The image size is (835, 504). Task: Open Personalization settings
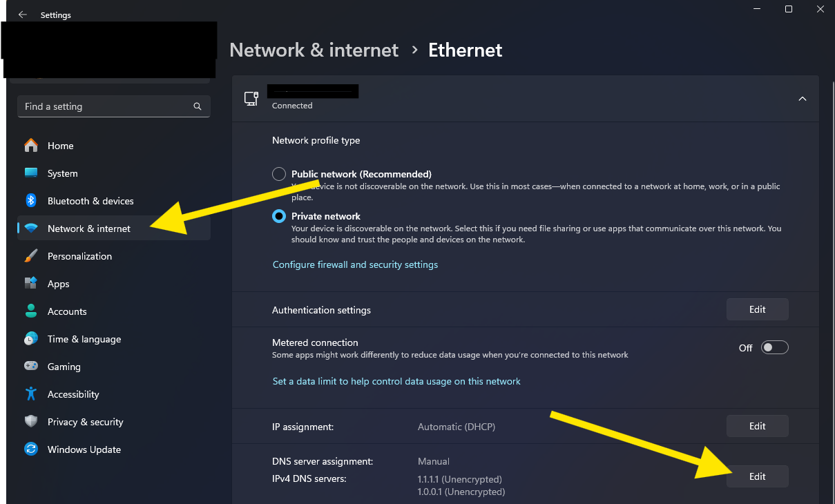tap(79, 256)
